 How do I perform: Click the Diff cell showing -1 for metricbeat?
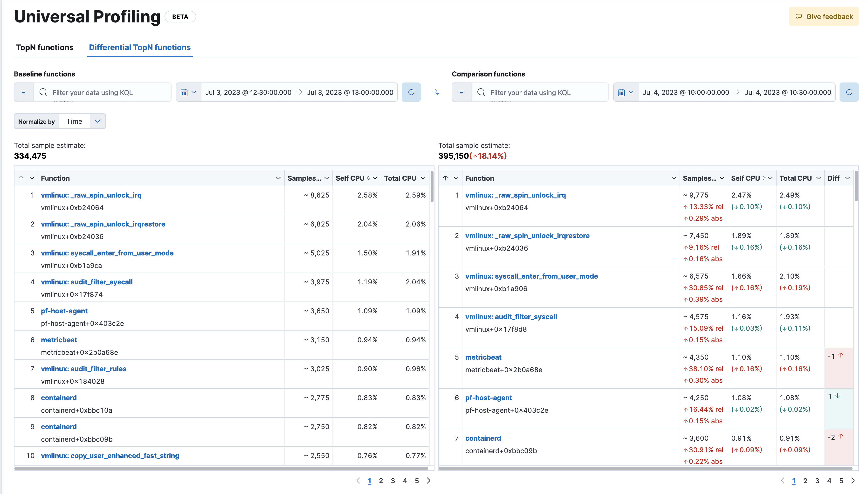pos(839,369)
